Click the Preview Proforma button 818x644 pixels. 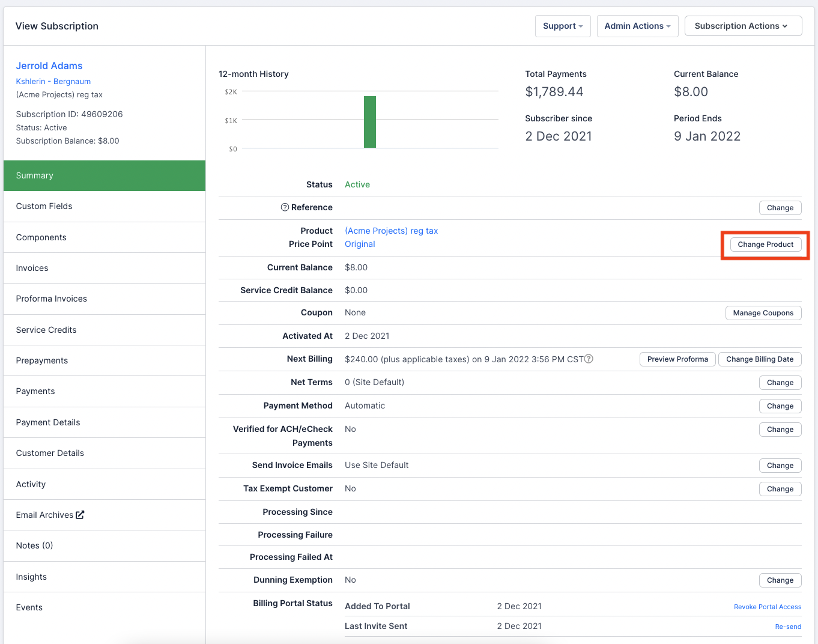click(677, 359)
